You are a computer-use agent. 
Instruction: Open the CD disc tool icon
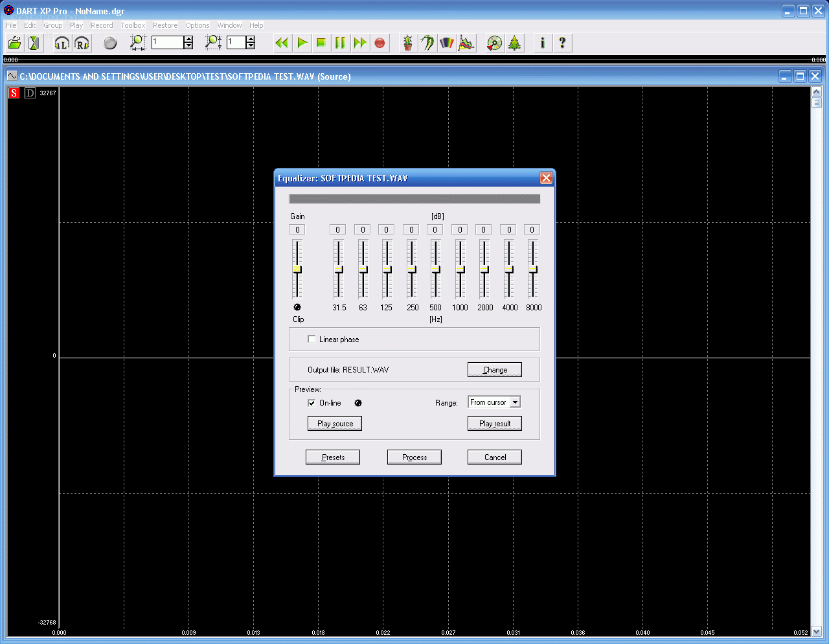point(494,43)
